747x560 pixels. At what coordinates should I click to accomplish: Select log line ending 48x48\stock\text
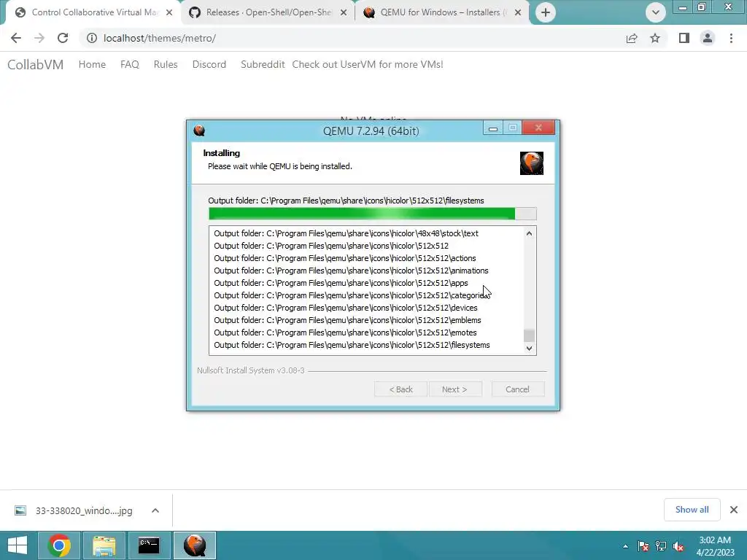coord(346,233)
